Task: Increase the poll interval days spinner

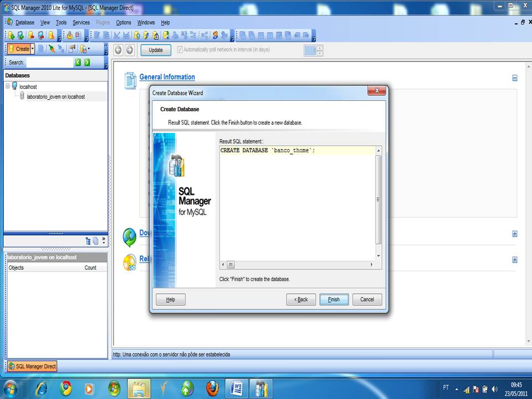Action: [320, 48]
